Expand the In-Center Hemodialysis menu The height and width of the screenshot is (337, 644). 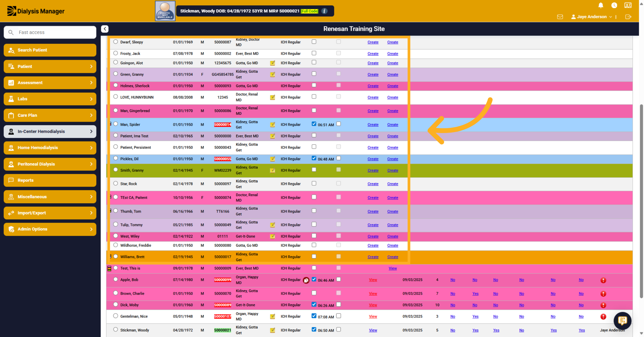pyautogui.click(x=50, y=131)
